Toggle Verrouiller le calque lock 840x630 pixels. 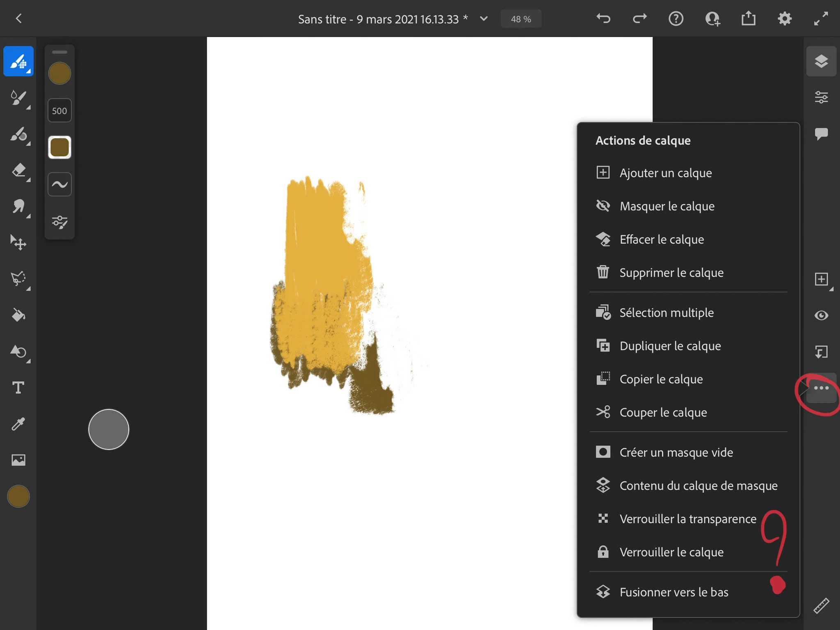click(x=671, y=552)
